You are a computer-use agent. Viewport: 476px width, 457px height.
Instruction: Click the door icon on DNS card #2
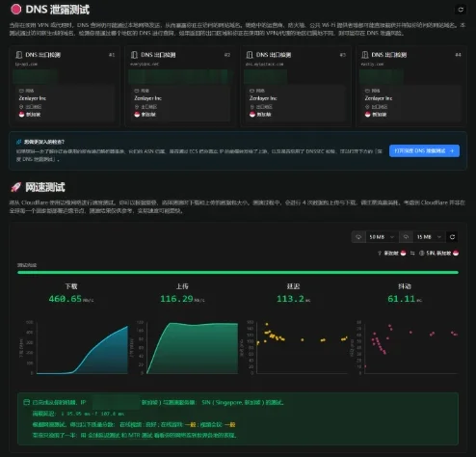point(134,55)
